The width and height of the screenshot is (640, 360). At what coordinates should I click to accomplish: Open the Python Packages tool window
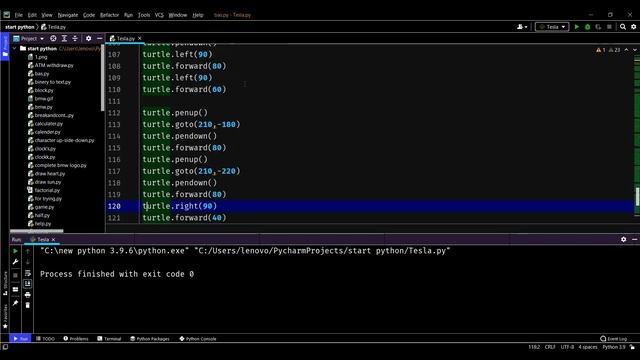tap(150, 339)
